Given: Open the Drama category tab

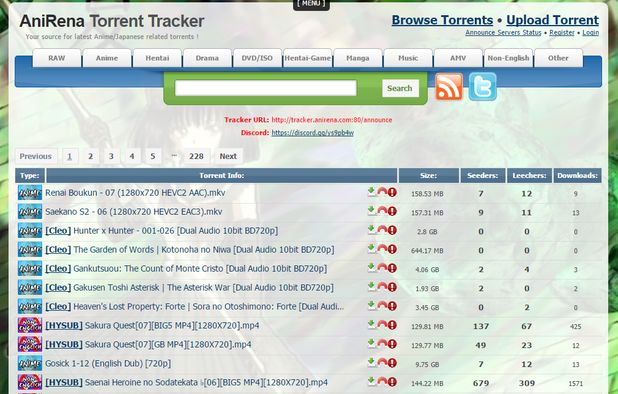Looking at the screenshot, I should [x=207, y=58].
